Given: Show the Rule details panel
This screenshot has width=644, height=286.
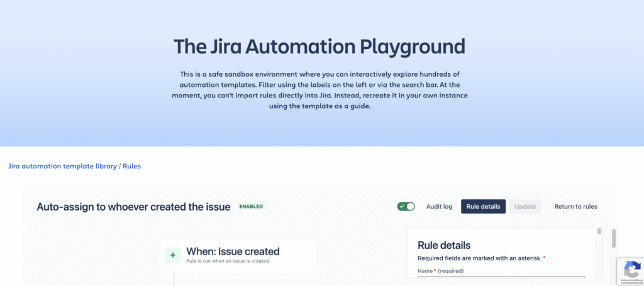Looking at the screenshot, I should click(483, 206).
